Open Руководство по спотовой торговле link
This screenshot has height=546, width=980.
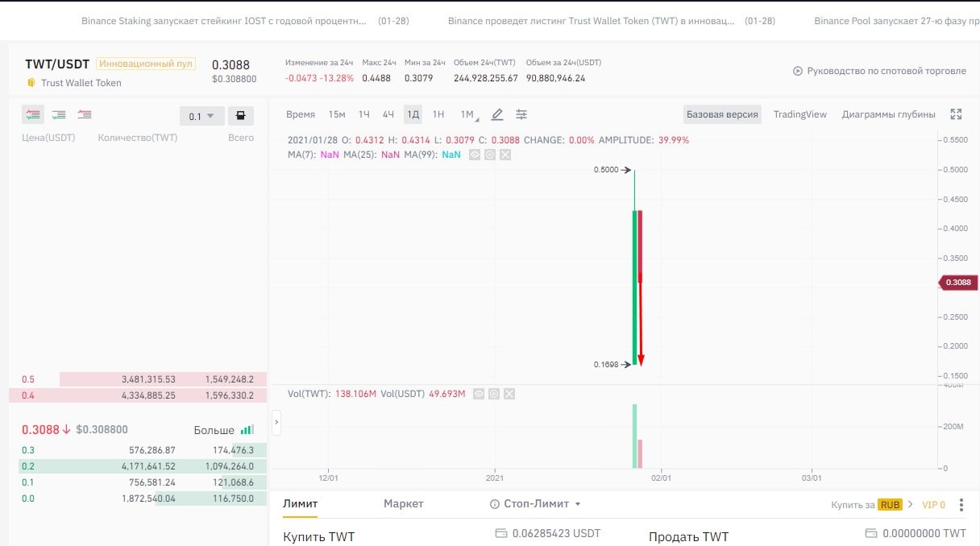(x=886, y=71)
